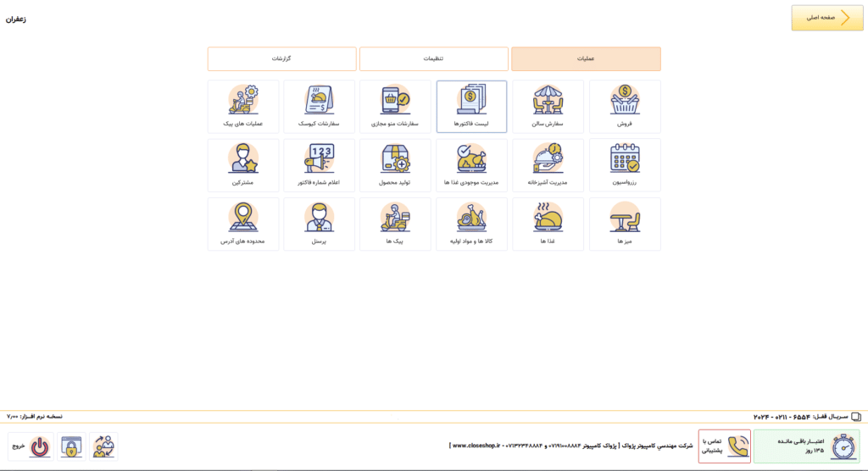868x471 pixels.
Task: Open the سفارش سالن hall order tile
Action: coord(548,106)
